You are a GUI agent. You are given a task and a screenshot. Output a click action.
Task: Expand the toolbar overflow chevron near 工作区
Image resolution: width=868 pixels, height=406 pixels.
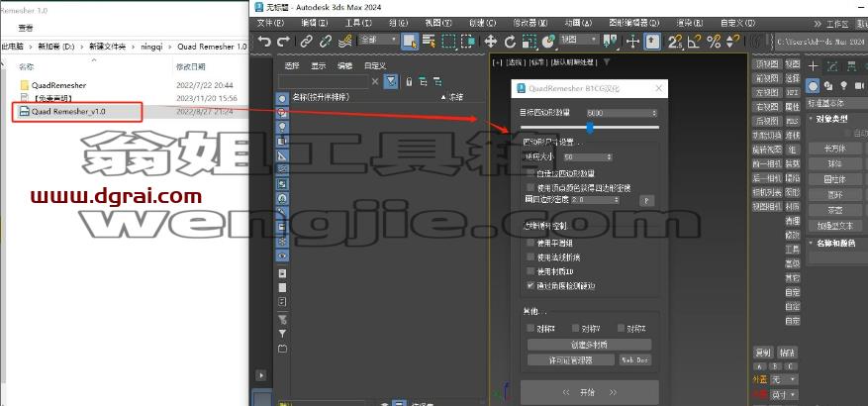click(818, 24)
